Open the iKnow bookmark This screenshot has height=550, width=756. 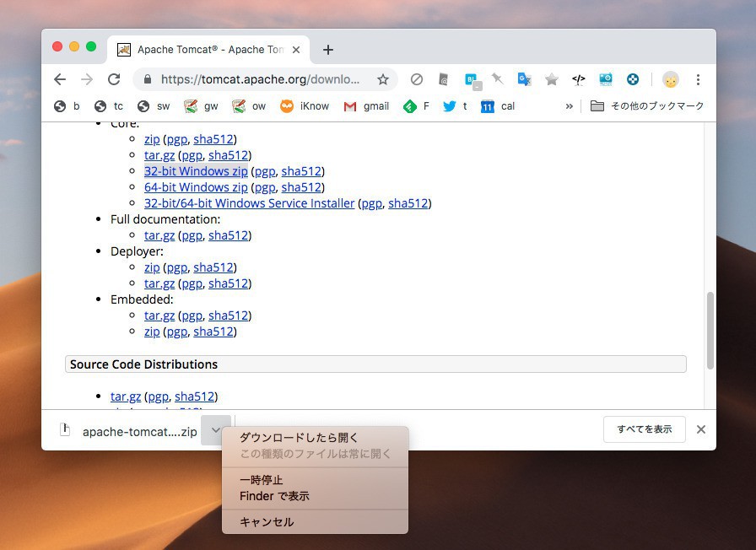coord(305,106)
